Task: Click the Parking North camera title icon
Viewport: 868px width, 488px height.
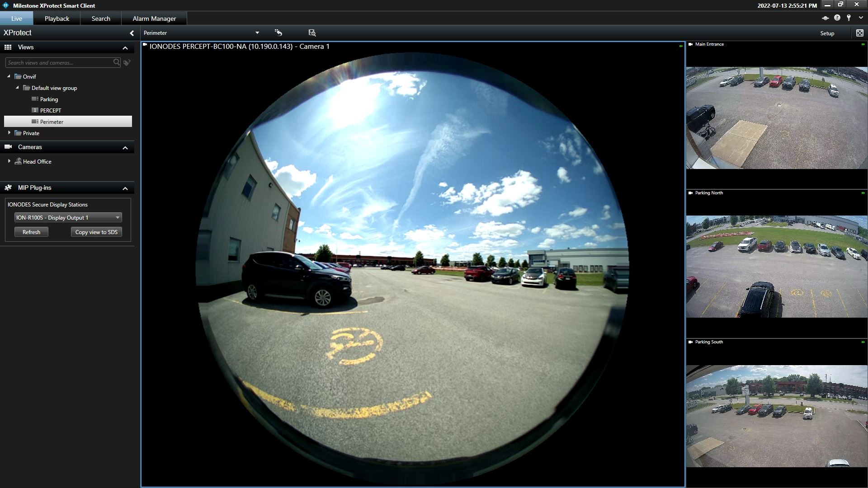Action: [x=690, y=193]
